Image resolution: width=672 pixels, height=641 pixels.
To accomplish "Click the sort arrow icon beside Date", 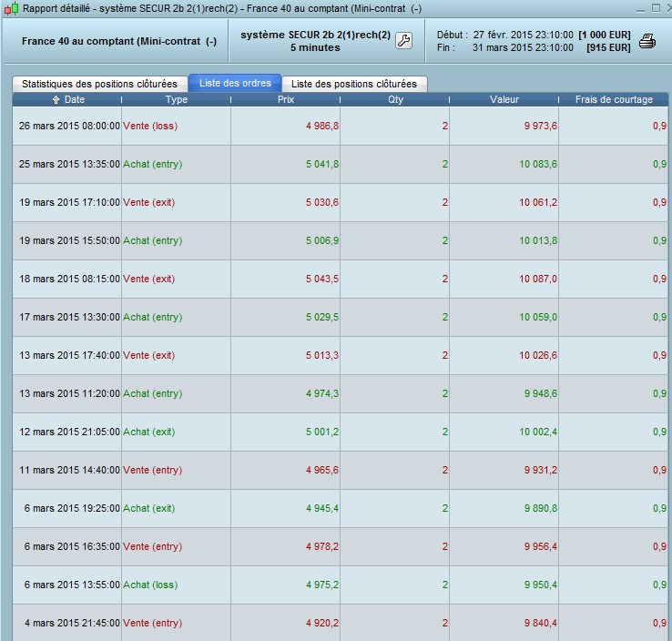I will point(56,100).
